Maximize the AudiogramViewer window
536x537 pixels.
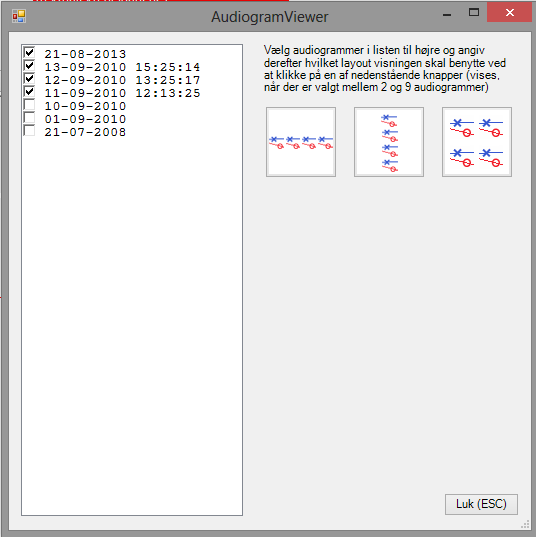coord(474,13)
